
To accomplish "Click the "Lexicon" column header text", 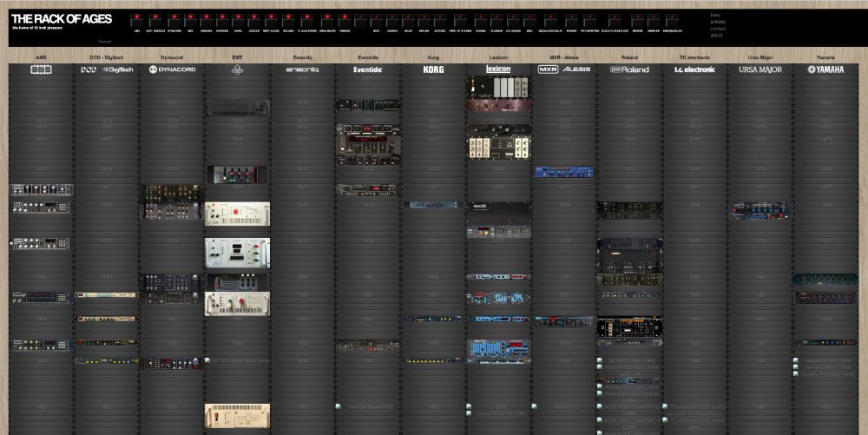I will click(x=498, y=57).
